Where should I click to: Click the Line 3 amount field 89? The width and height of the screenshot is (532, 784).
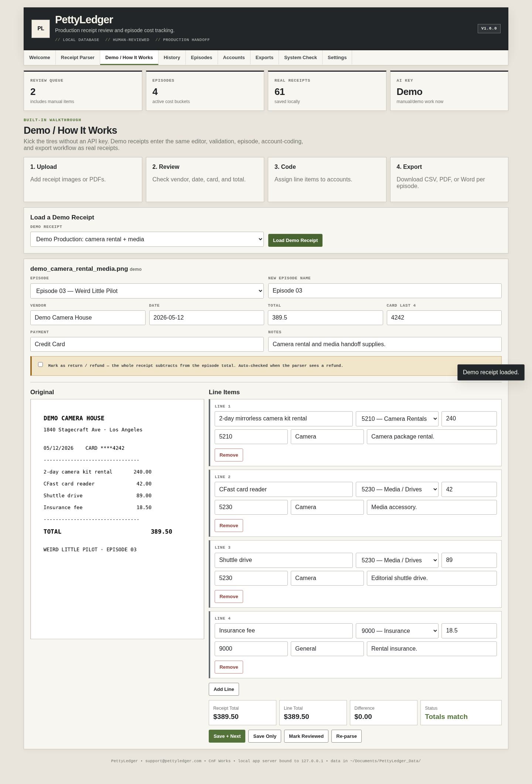tap(469, 560)
